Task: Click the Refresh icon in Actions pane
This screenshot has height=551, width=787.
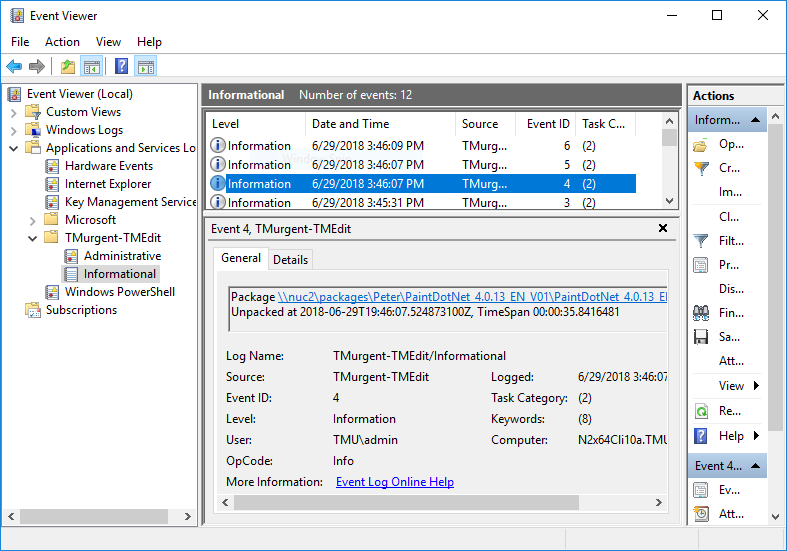Action: (701, 411)
